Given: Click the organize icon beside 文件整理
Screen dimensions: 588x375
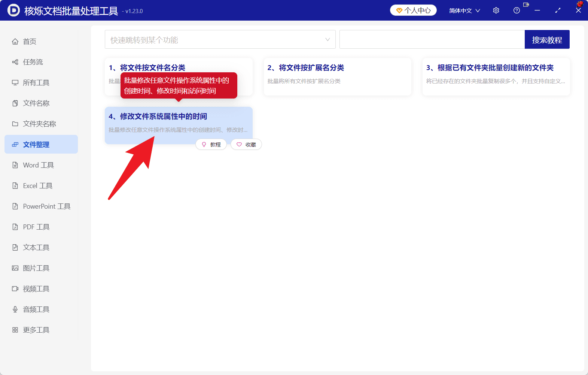Looking at the screenshot, I should [x=15, y=144].
